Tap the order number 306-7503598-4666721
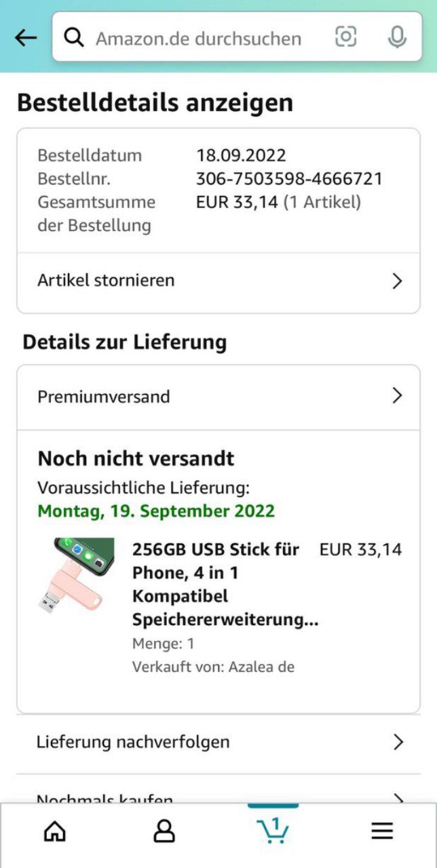 click(x=289, y=179)
